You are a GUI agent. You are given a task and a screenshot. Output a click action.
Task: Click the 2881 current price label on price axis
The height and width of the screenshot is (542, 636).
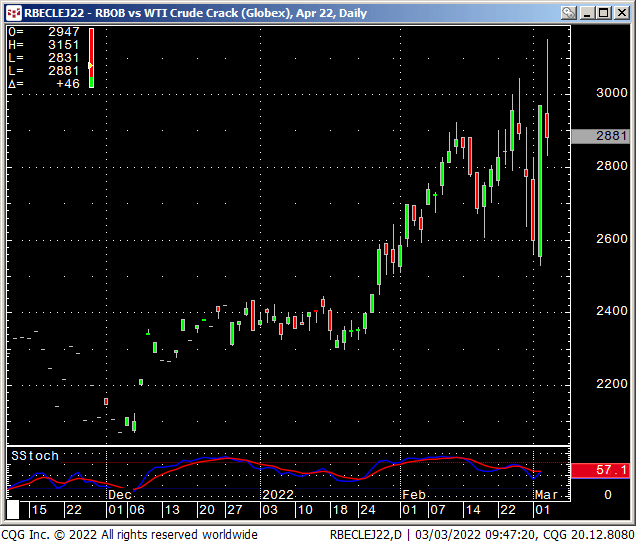pyautogui.click(x=600, y=136)
